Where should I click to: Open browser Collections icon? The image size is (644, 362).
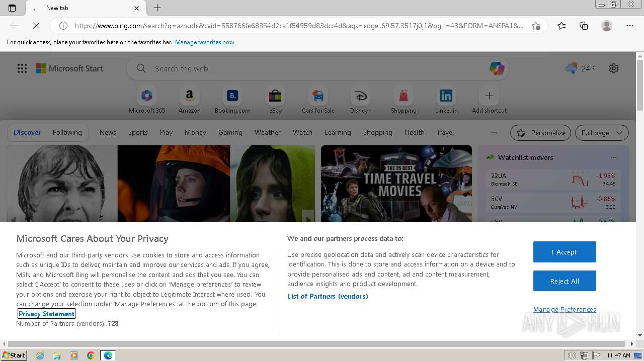coord(584,26)
